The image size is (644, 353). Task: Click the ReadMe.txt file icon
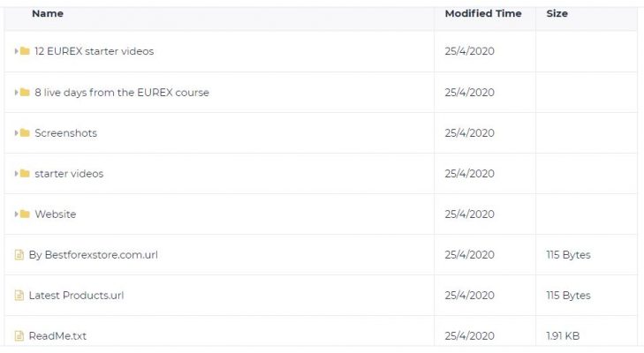[x=19, y=335]
